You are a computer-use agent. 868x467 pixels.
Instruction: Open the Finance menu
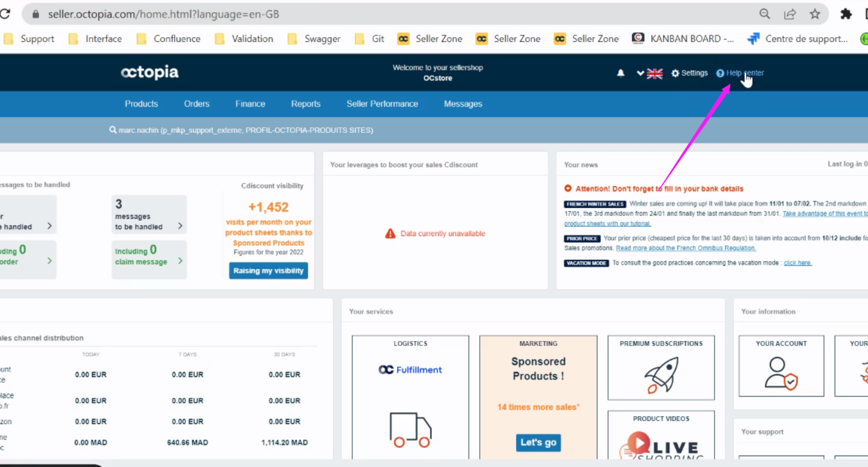pos(250,104)
